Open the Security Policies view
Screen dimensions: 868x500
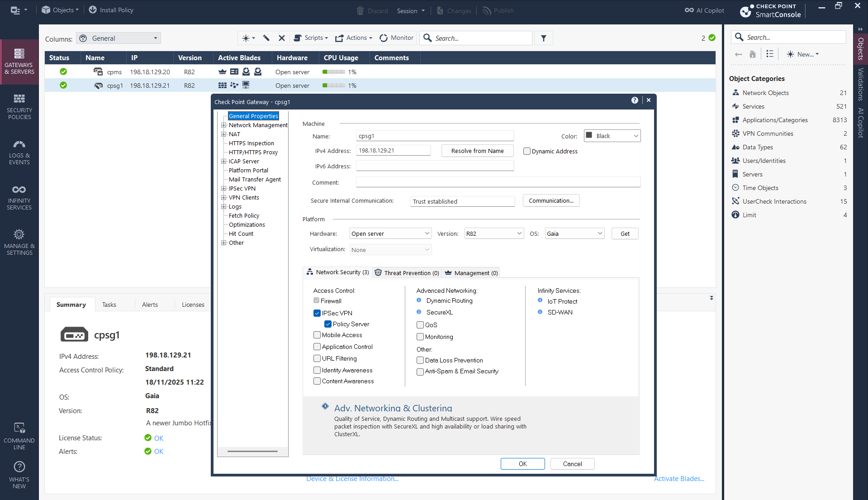19,107
